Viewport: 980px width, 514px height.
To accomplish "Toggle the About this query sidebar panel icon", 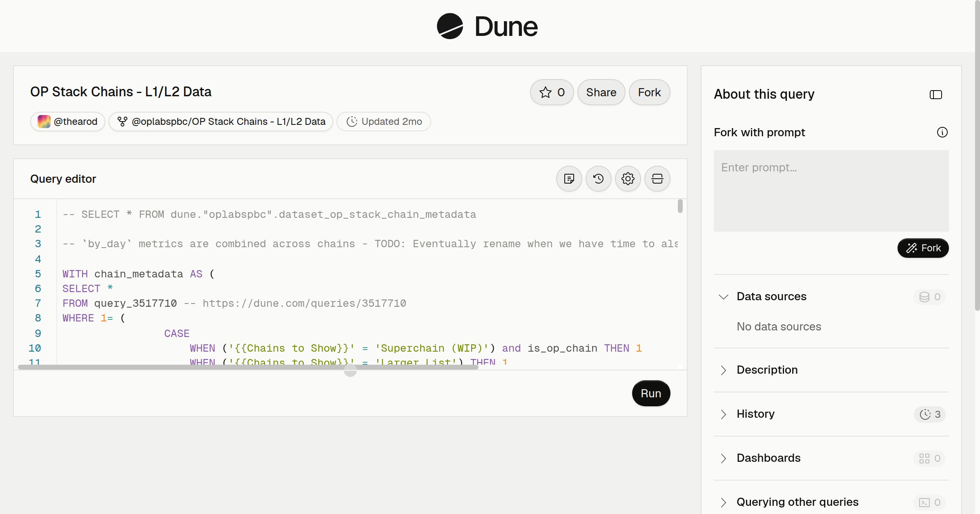I will click(936, 95).
